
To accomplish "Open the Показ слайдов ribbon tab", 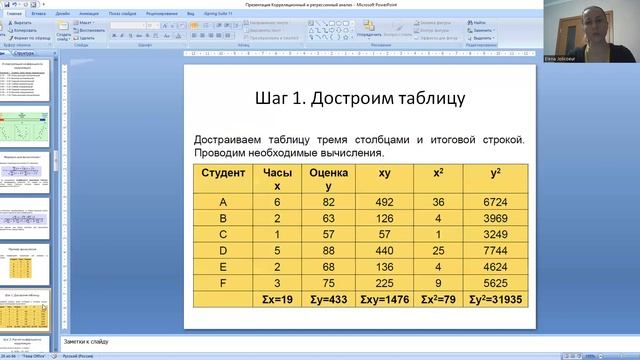I will tap(122, 13).
